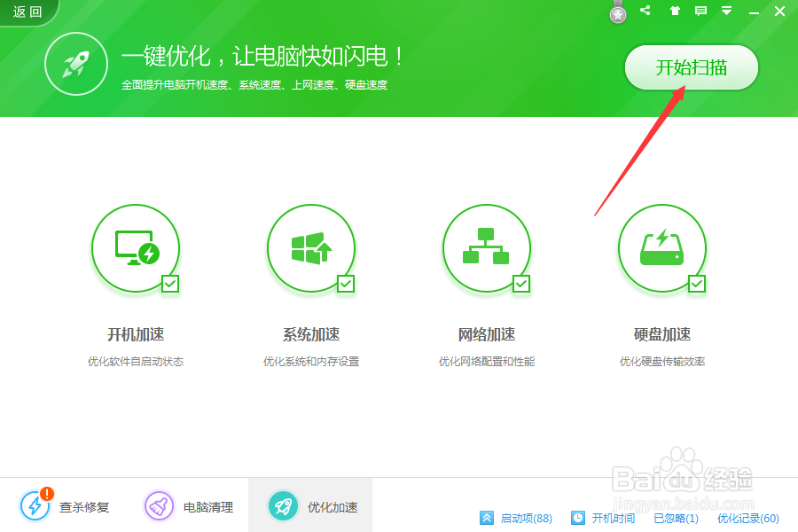This screenshot has height=532, width=798.
Task: Minimize the window
Action: [754, 12]
